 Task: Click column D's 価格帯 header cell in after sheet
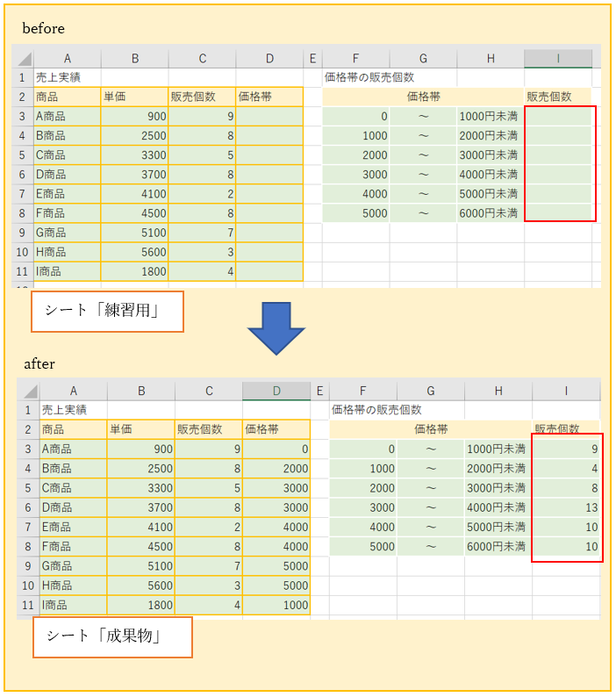pyautogui.click(x=276, y=429)
